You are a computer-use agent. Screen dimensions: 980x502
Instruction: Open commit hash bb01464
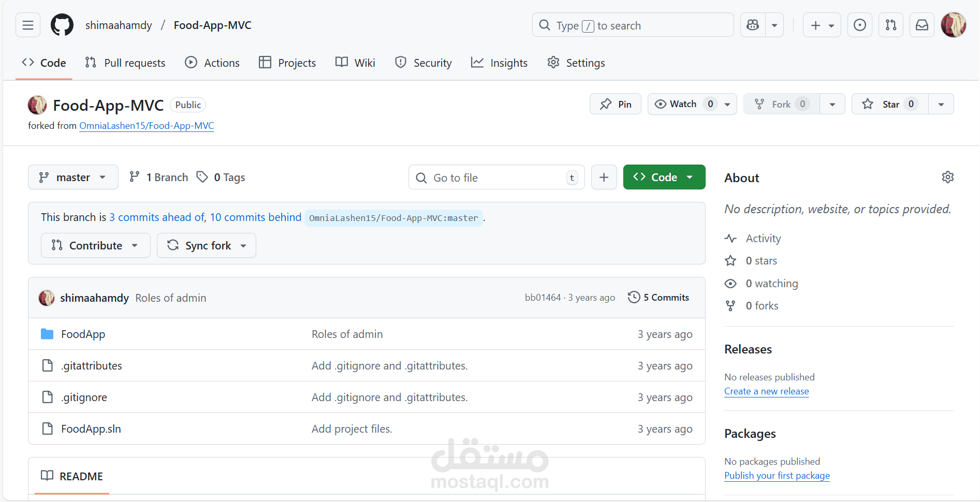point(543,298)
